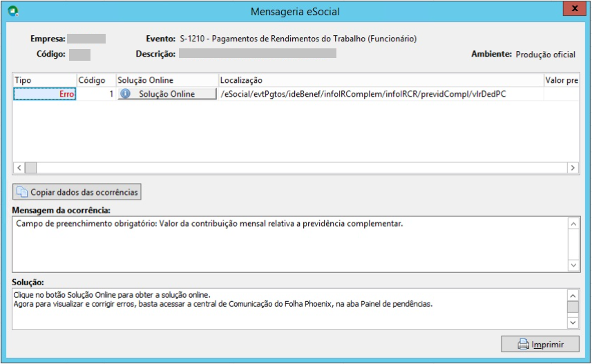Image resolution: width=592 pixels, height=364 pixels.
Task: Click the grid horizontal scrollbar thumb
Action: pos(30,168)
